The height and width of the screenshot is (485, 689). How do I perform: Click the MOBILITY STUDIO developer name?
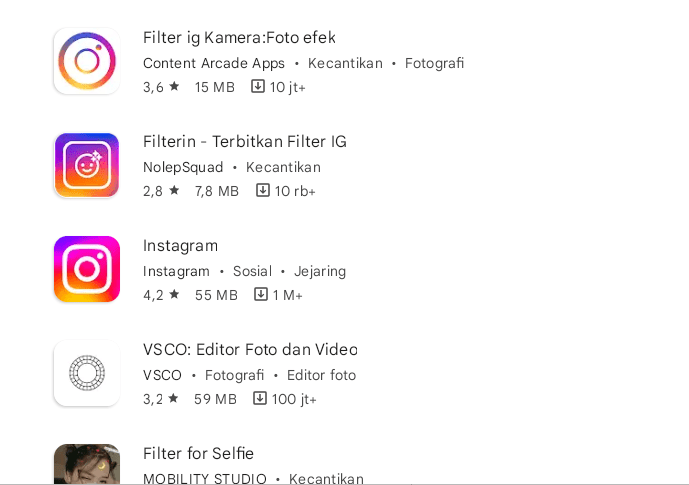click(x=205, y=478)
